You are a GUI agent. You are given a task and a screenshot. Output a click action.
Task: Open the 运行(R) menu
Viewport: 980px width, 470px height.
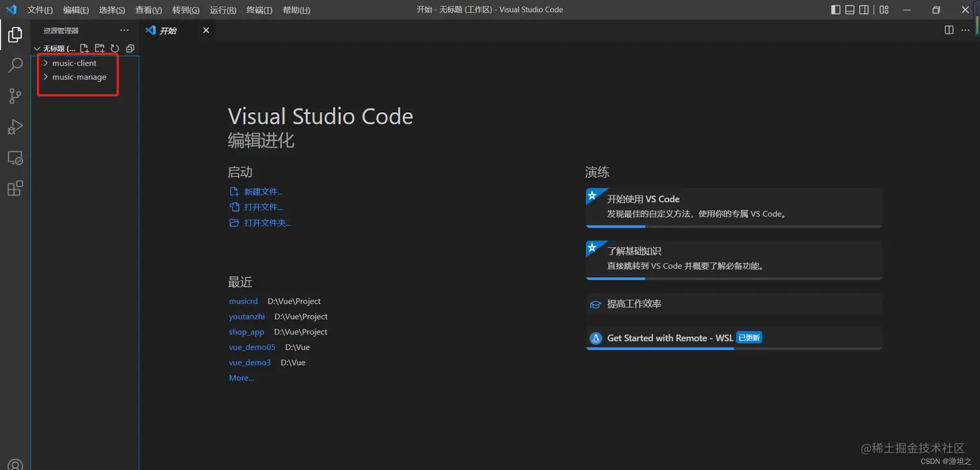coord(223,10)
